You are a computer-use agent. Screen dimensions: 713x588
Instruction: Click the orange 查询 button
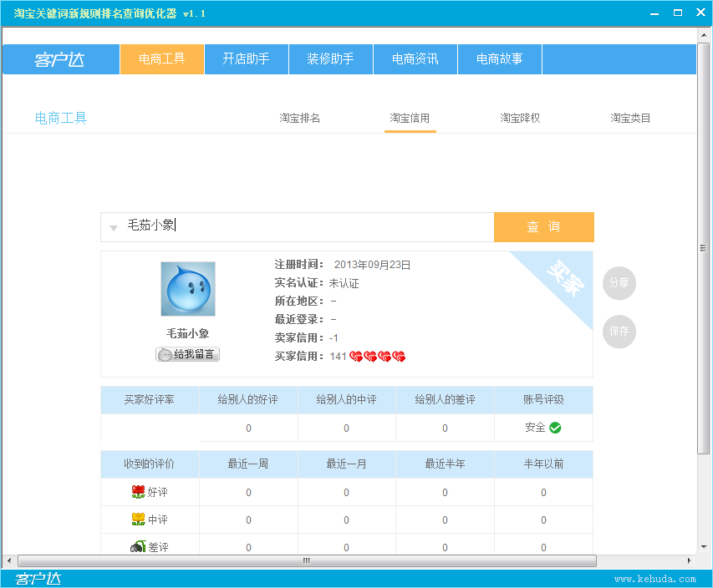[x=544, y=226]
